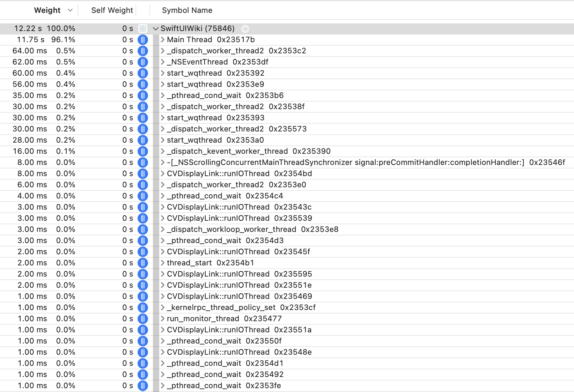Click the thread icon beside _pthread_cond_wait 0x2353b6
Viewport: 574px width, 392px height.
(142, 96)
